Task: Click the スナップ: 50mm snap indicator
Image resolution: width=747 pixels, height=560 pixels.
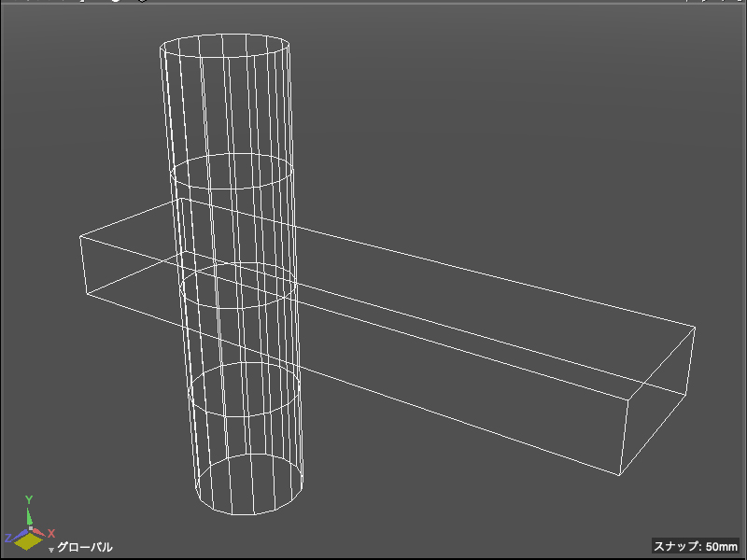Action: coord(695,546)
